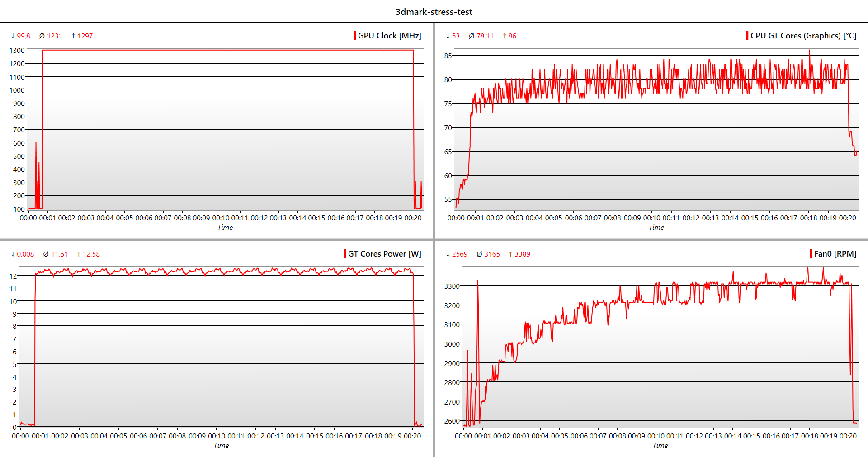Toggle the GPU Clock [MHz] series visibility
The width and height of the screenshot is (868, 457).
point(389,35)
